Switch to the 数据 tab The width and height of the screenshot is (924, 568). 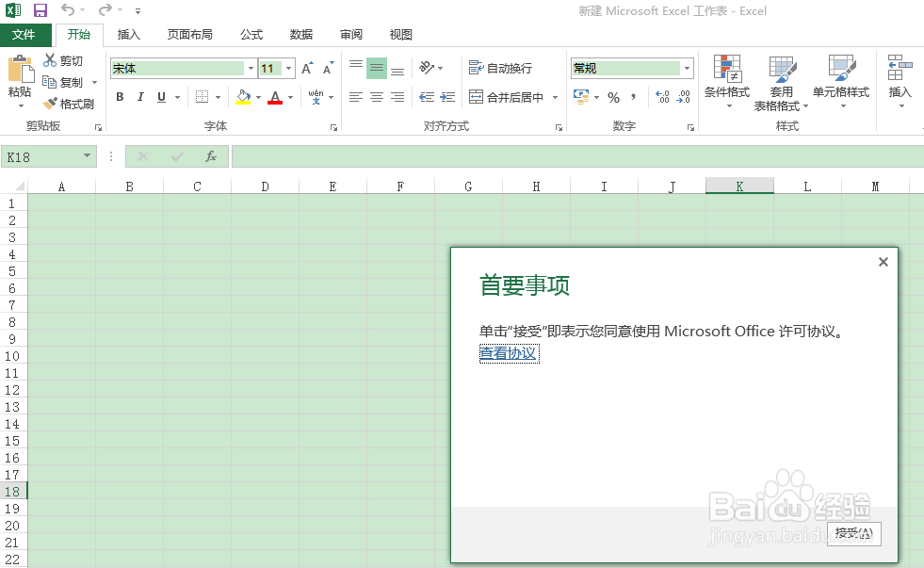(301, 35)
